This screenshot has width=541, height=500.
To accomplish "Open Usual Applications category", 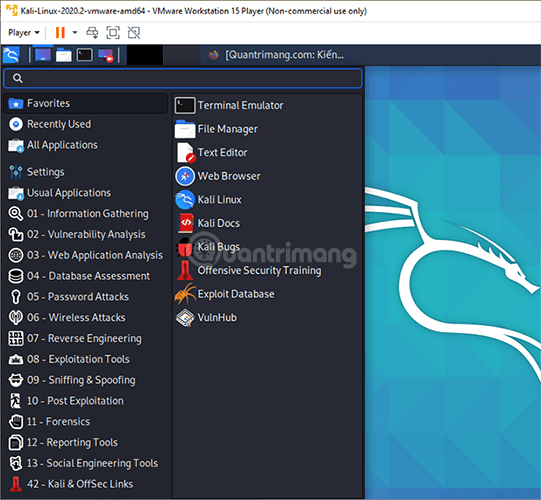I will tap(86, 193).
